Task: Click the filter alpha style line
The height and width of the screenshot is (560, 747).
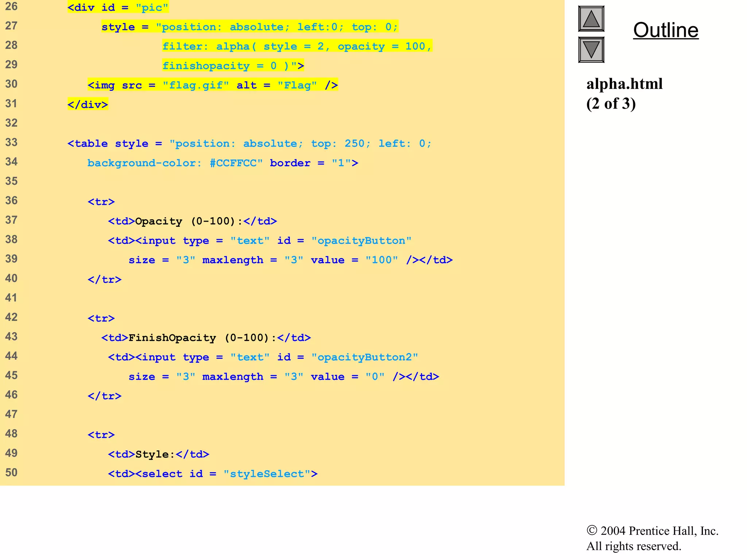Action: [297, 46]
